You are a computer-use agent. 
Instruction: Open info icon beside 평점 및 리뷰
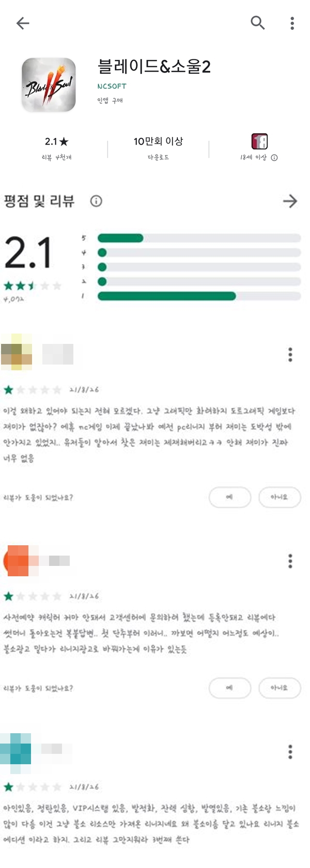pyautogui.click(x=96, y=201)
